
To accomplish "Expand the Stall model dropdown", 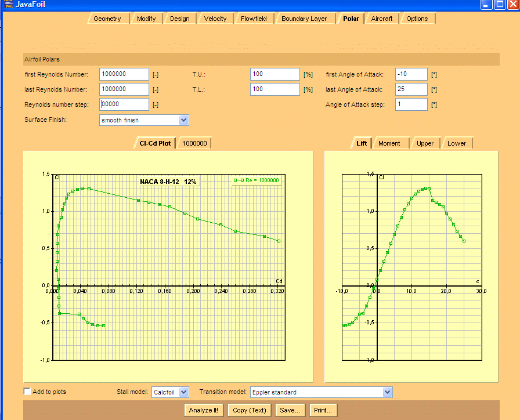I will click(184, 392).
